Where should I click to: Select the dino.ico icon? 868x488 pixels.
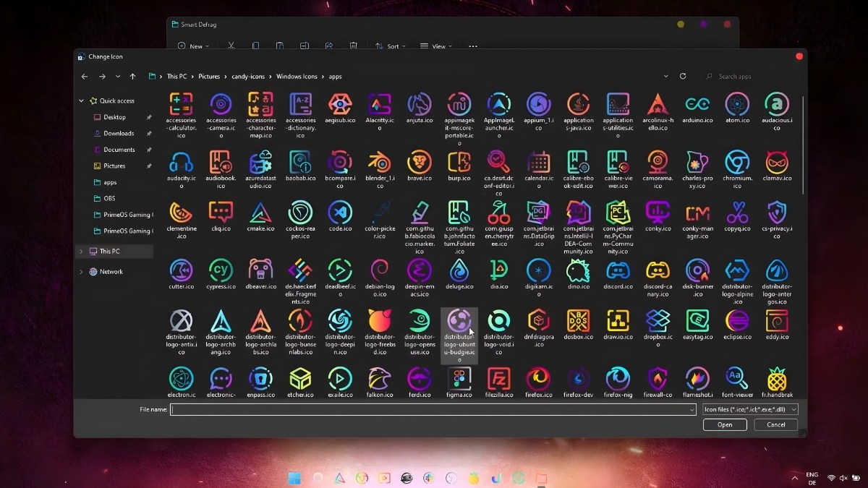[579, 275]
